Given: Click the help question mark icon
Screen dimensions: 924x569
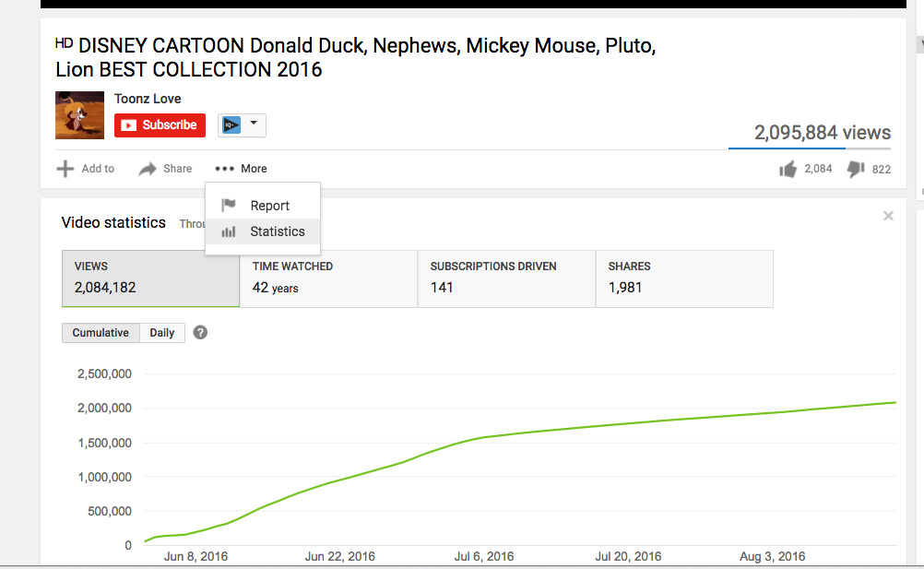Looking at the screenshot, I should (200, 333).
